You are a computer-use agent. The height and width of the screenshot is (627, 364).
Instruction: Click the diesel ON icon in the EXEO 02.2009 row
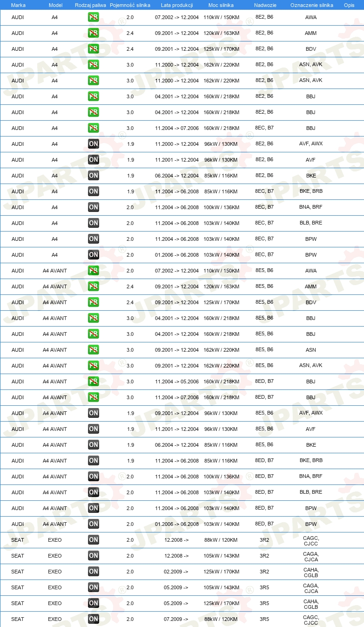click(93, 572)
